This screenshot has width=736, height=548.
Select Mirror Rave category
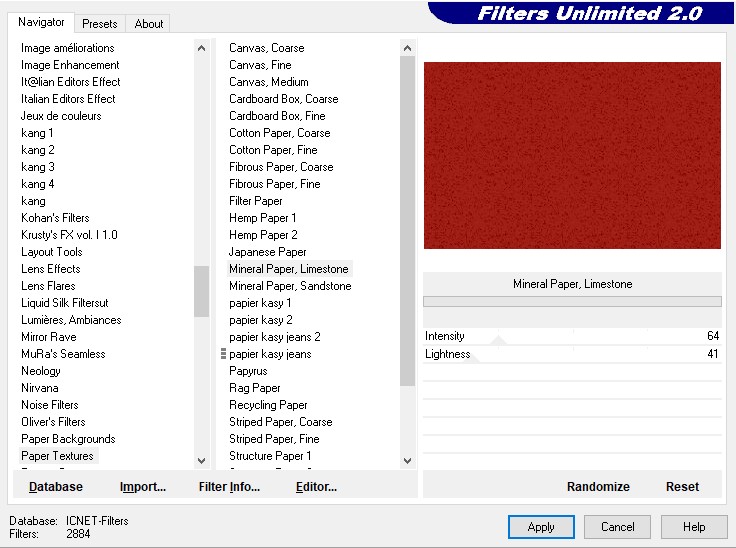(x=48, y=337)
